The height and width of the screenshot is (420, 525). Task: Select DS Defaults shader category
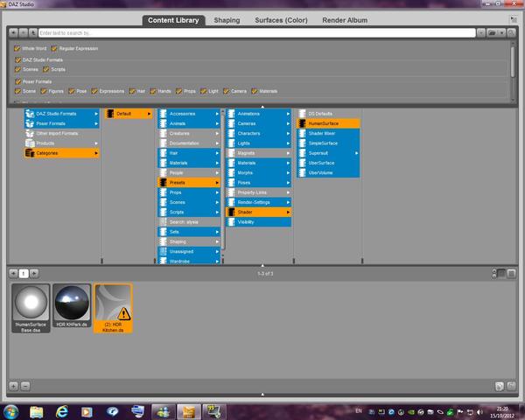[x=328, y=114]
